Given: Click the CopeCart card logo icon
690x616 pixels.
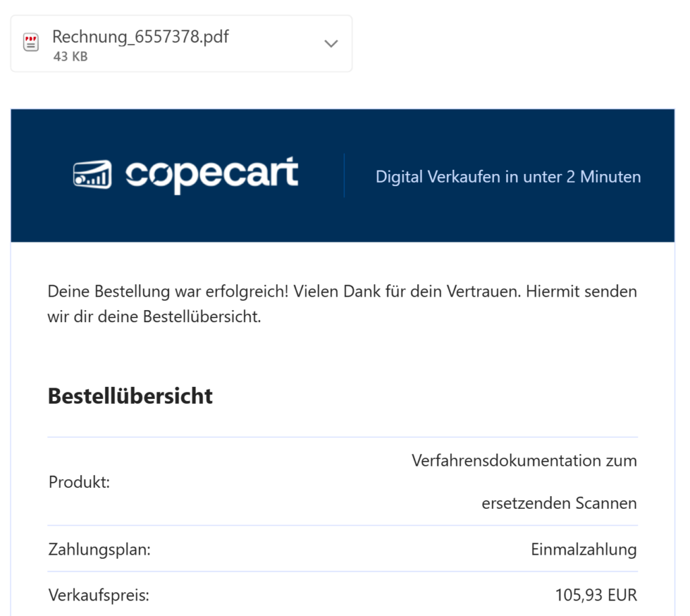Looking at the screenshot, I should pos(92,175).
